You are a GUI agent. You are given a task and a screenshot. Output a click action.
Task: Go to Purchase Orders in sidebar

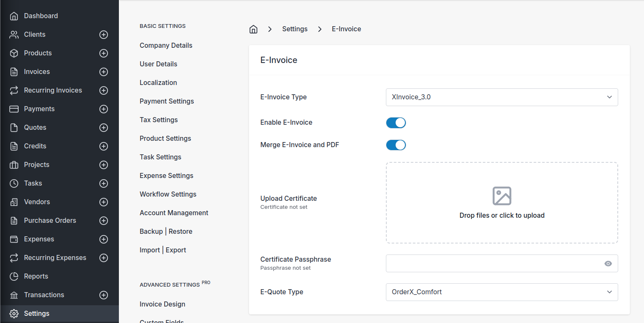tap(50, 221)
